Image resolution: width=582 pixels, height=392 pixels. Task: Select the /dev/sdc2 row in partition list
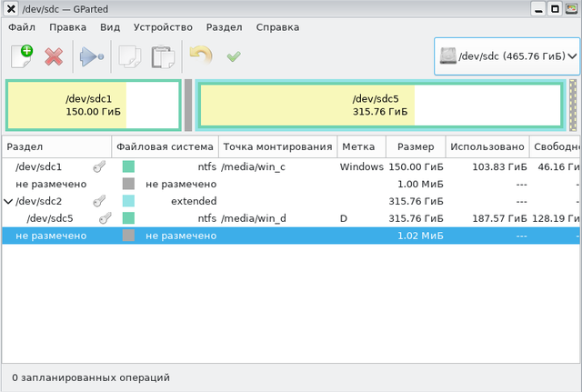click(x=291, y=201)
